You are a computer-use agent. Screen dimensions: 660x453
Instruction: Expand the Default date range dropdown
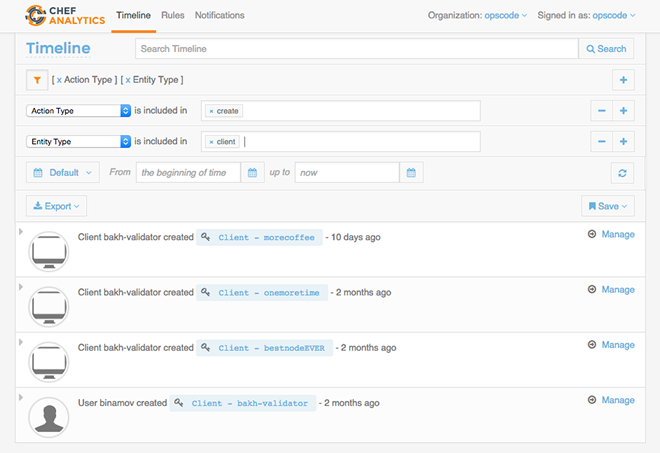[x=62, y=173]
